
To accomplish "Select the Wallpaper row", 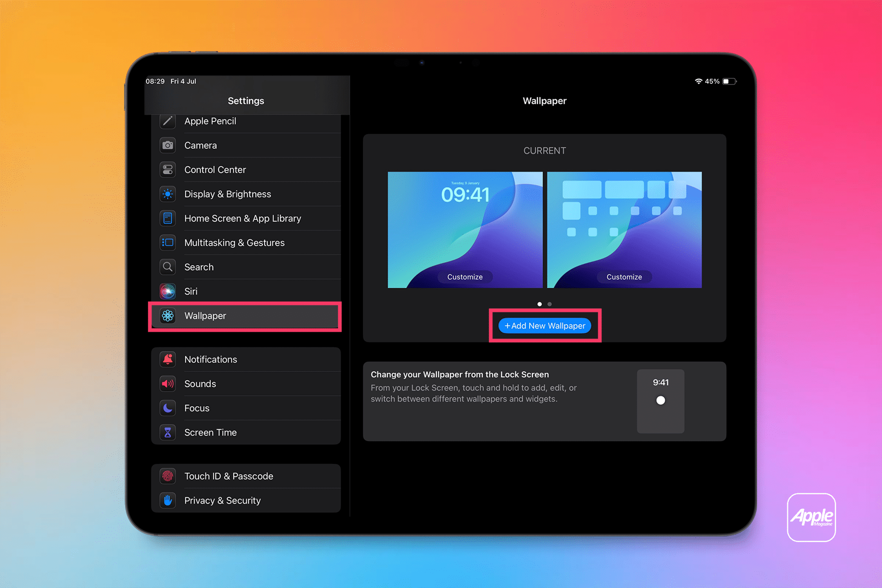I will click(246, 316).
